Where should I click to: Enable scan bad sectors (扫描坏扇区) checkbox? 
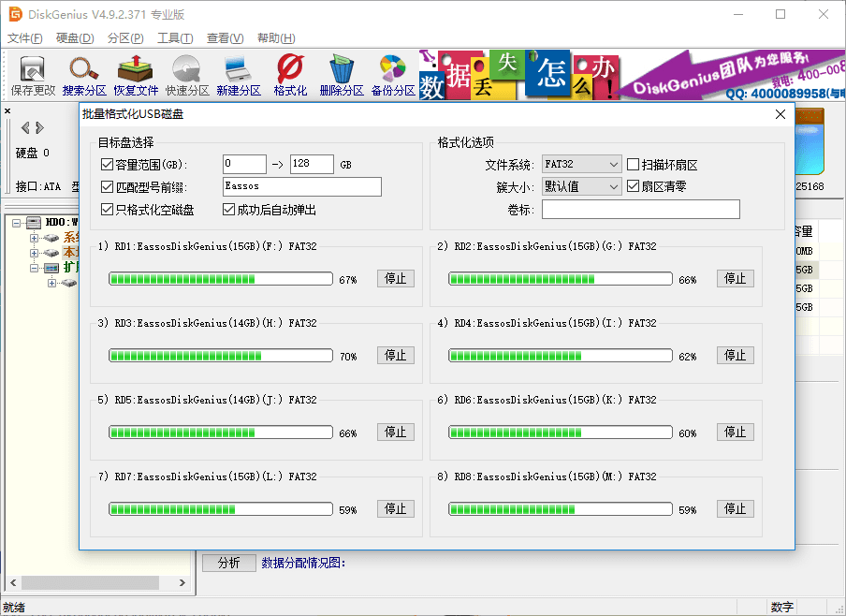pyautogui.click(x=634, y=165)
